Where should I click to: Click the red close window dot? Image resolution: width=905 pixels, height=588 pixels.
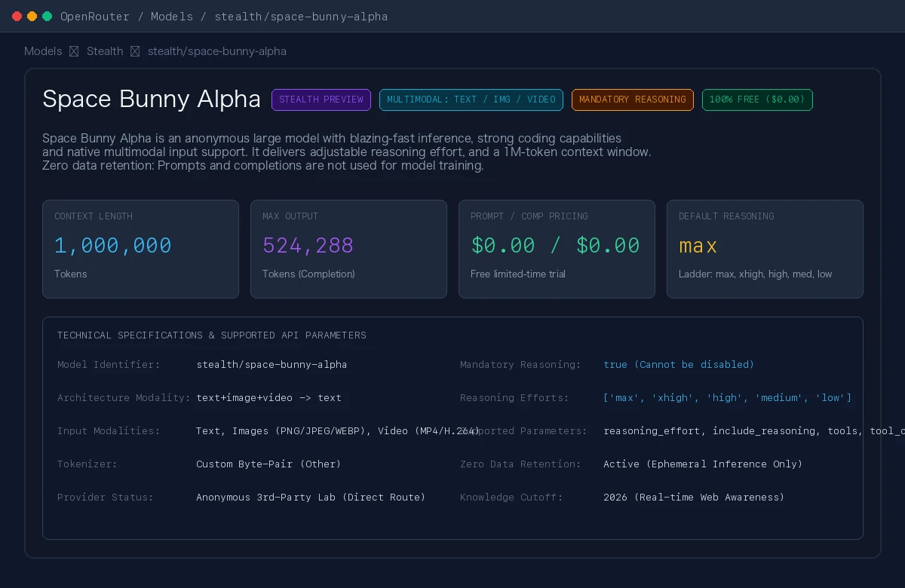[17, 16]
